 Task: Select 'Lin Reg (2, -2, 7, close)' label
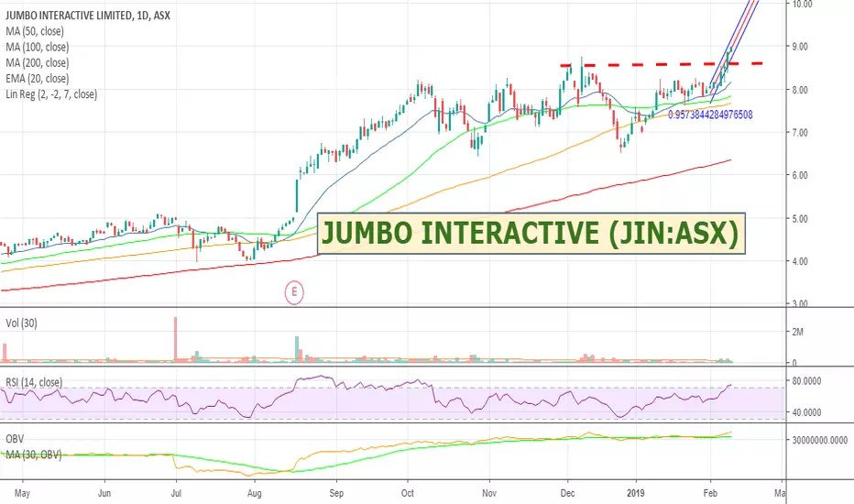[x=51, y=94]
